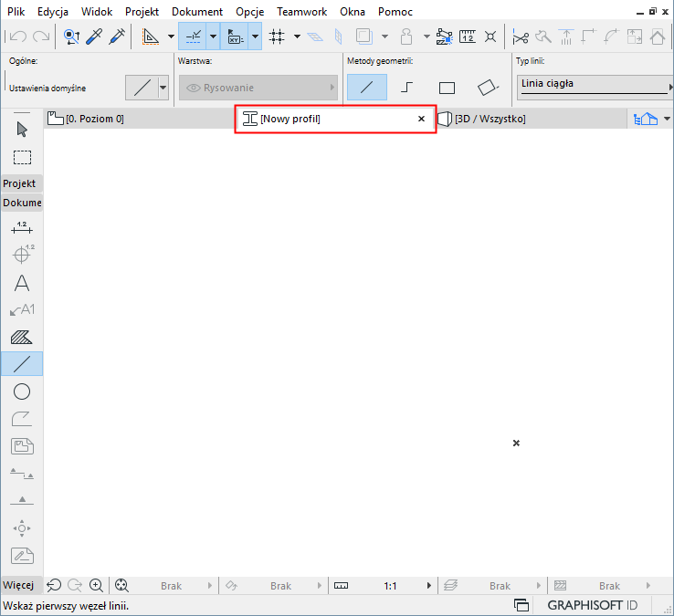Screen dimensions: 674x616
Task: Expand the grid snap options arrow
Action: tap(297, 37)
